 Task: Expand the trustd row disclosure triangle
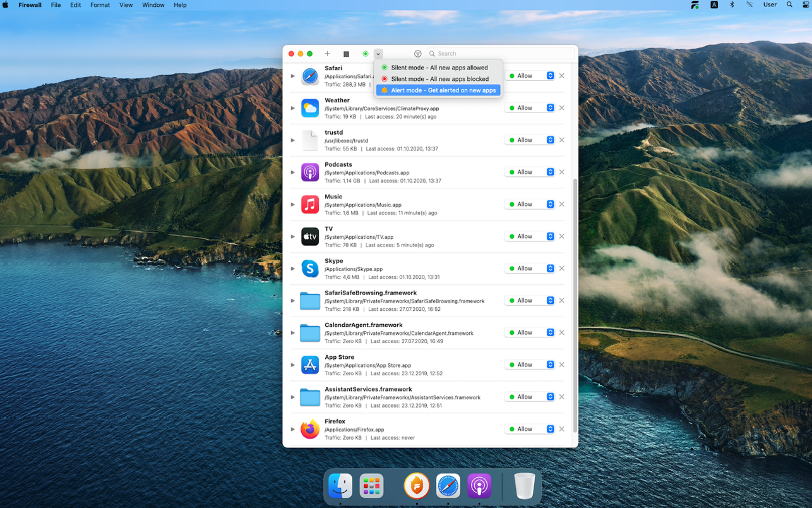[x=292, y=140]
